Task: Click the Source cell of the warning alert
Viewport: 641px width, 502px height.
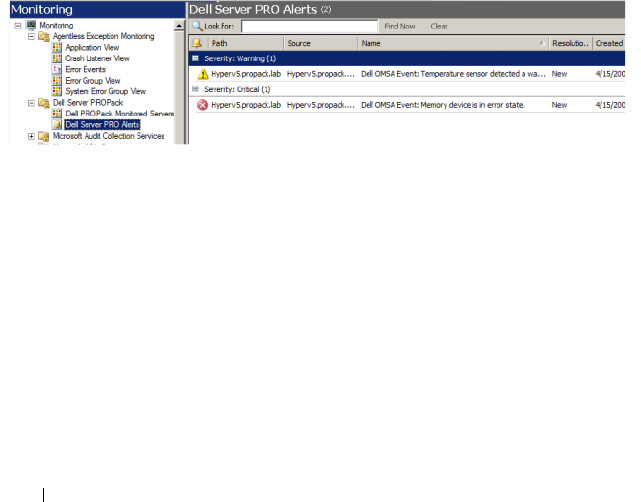Action: click(x=320, y=74)
